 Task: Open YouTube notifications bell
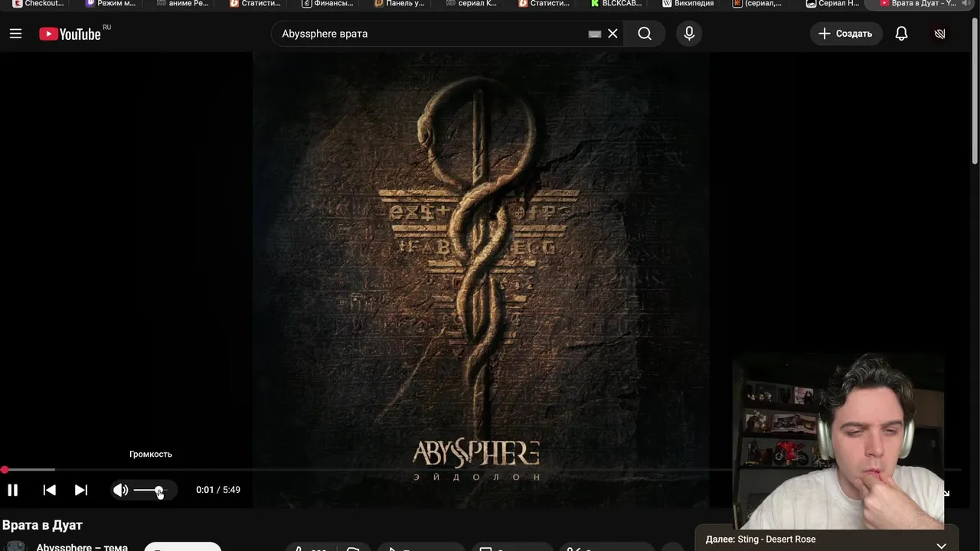click(x=901, y=34)
